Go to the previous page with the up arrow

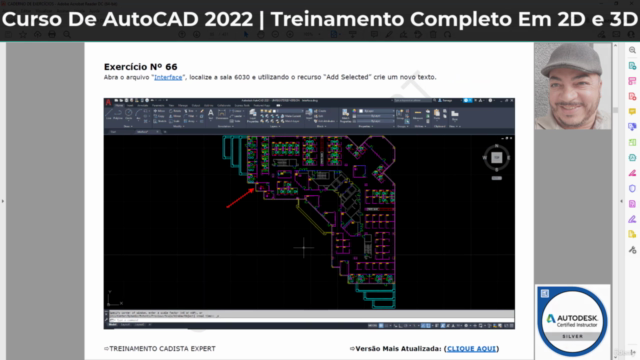(x=182, y=35)
